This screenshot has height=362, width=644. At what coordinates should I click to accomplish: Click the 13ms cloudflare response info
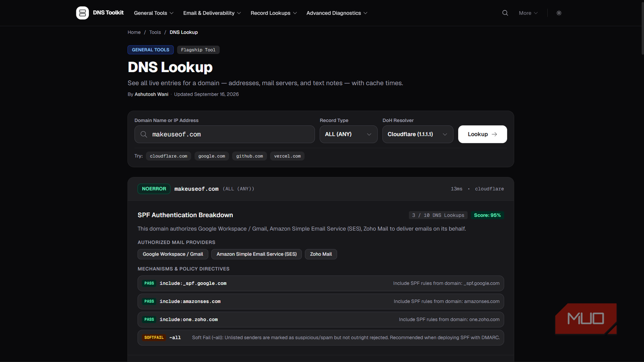[x=477, y=189]
